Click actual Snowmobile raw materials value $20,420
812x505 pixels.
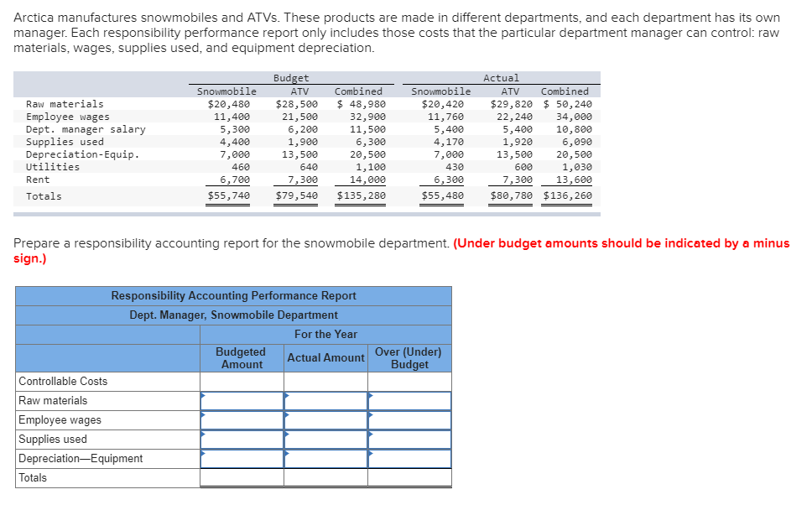pyautogui.click(x=442, y=103)
